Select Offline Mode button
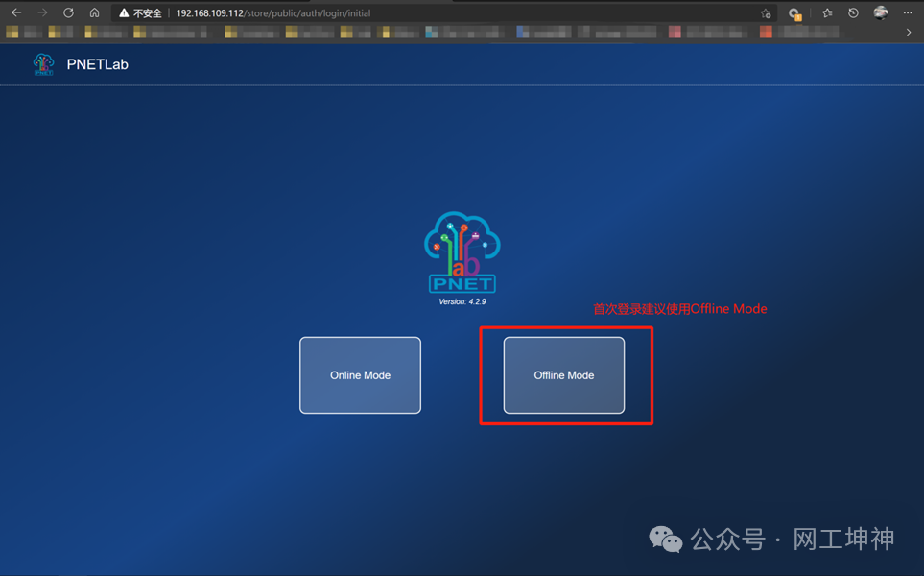Viewport: 924px width, 576px height. [564, 375]
